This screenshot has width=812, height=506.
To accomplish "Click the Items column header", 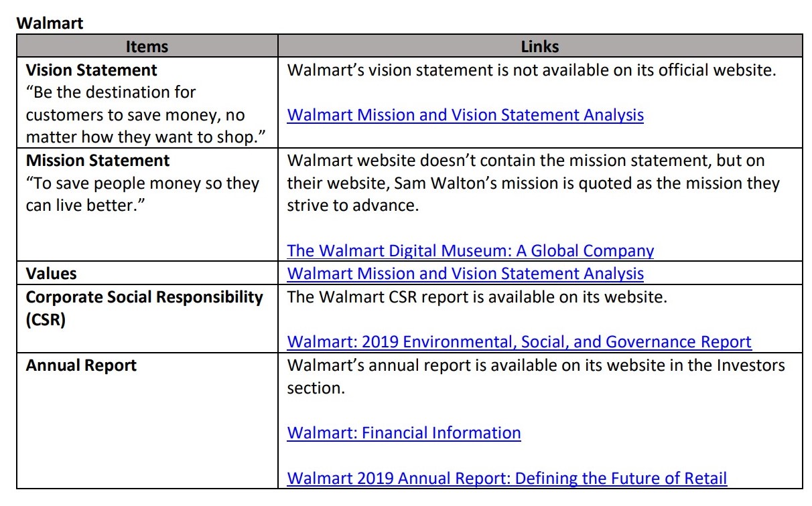I will point(147,46).
